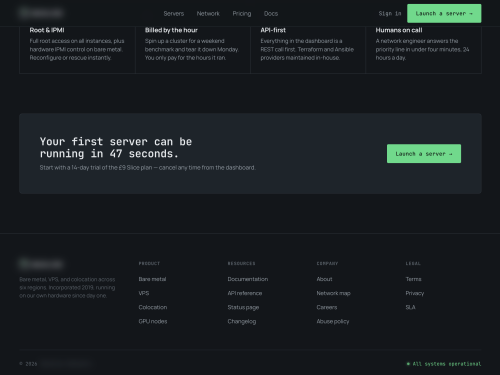Click the Humans on call heading
500x375 pixels.
pos(399,30)
